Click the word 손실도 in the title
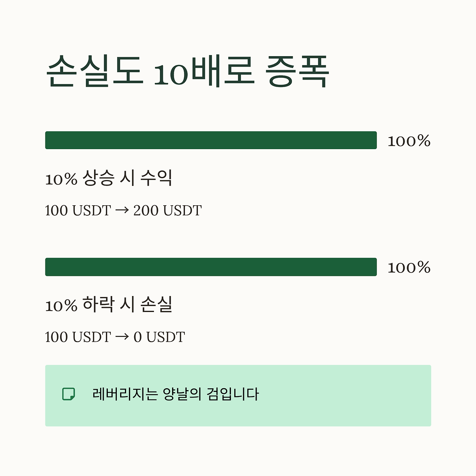 [94, 71]
